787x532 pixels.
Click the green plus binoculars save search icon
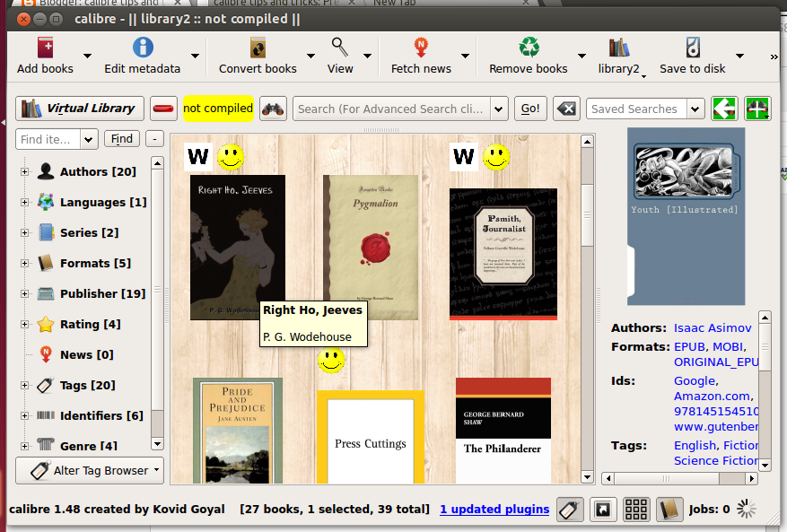[x=757, y=109]
